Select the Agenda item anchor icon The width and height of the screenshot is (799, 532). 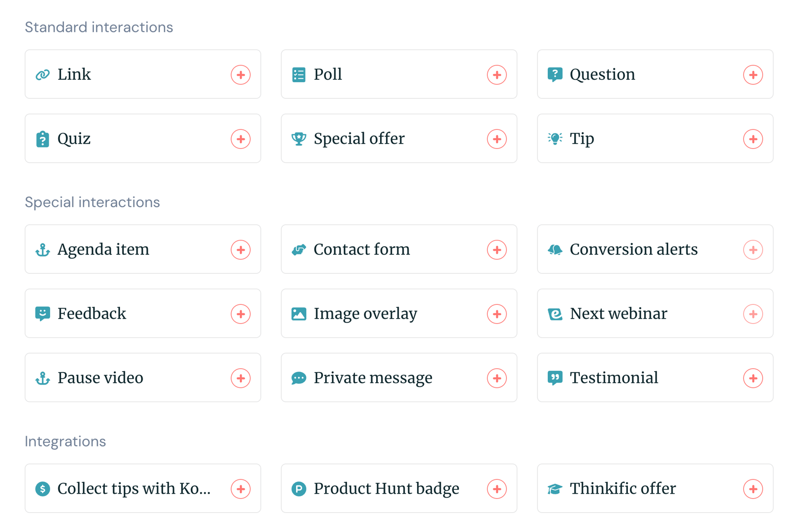[43, 249]
